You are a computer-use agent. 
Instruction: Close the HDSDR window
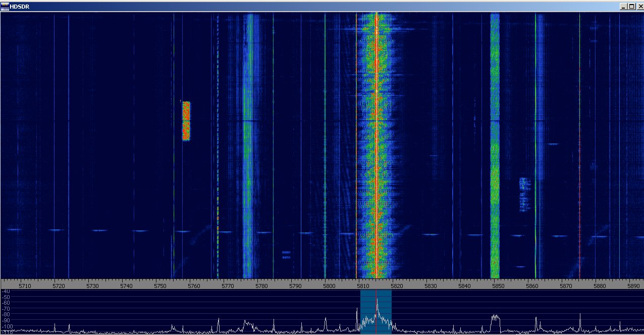pos(638,7)
